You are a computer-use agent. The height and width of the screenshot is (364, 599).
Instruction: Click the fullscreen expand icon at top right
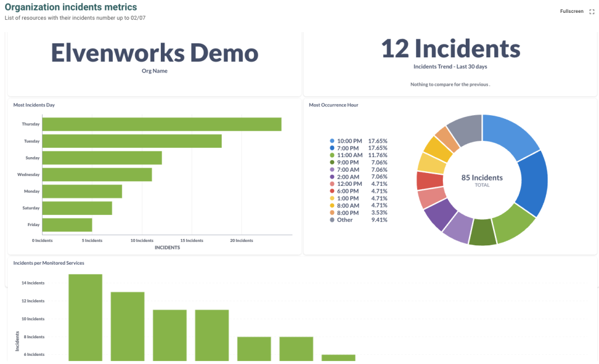(592, 12)
